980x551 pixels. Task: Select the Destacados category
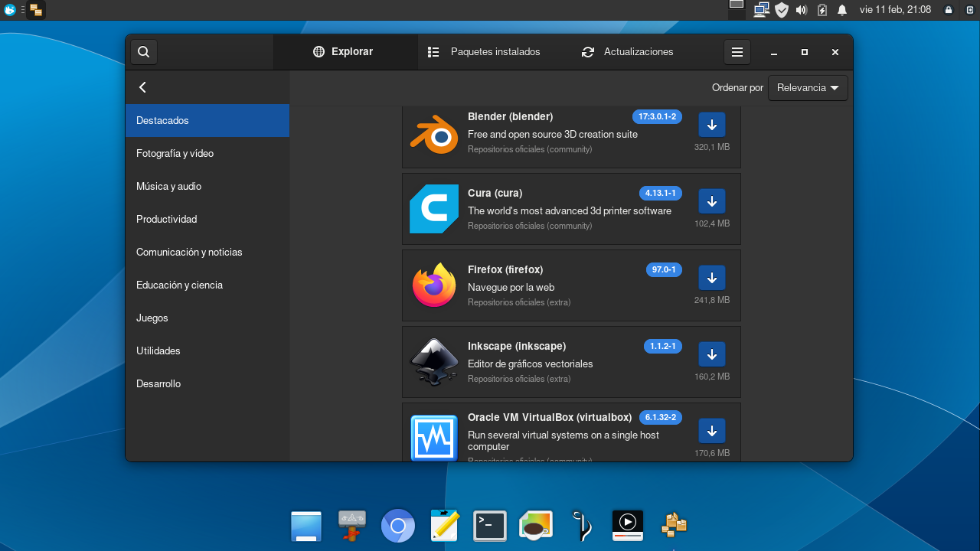[x=207, y=121]
